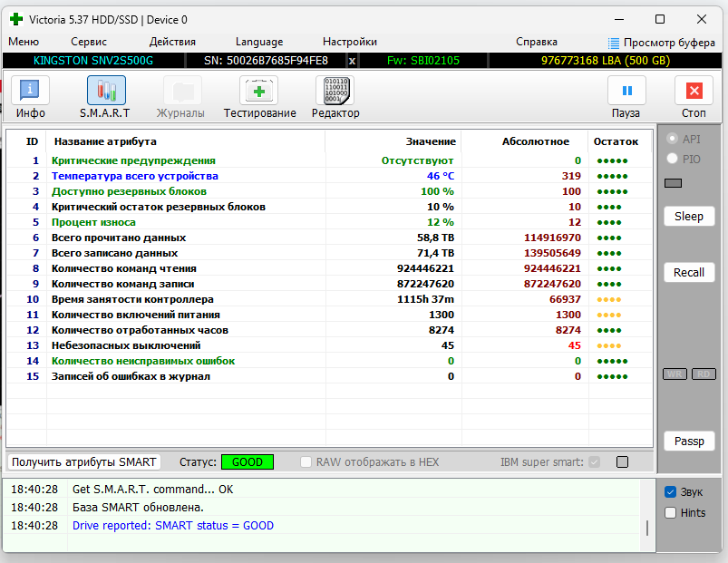Open the Редактор hex editor icon
This screenshot has height=563, width=728.
(335, 96)
